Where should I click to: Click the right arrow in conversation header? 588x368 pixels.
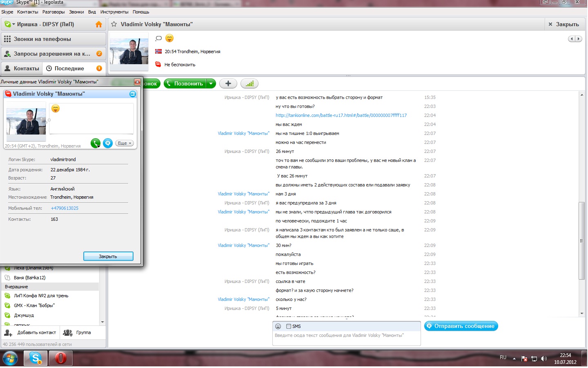[x=579, y=39]
